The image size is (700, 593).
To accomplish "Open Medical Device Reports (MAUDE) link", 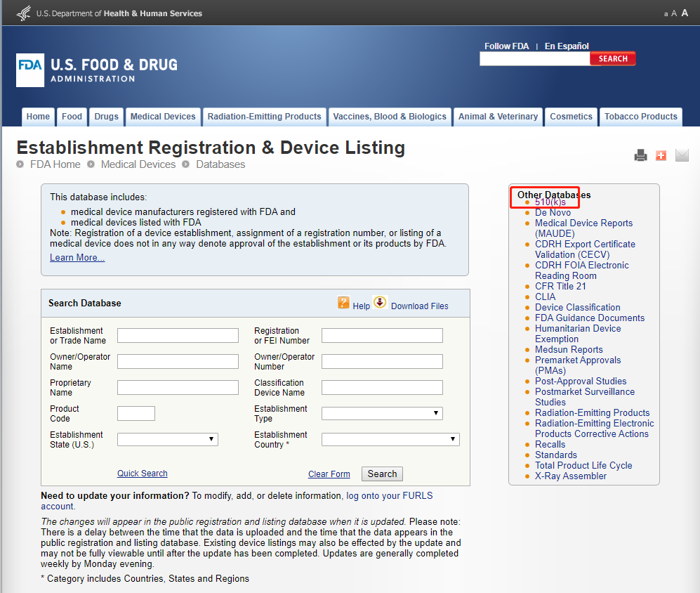I will (x=583, y=228).
